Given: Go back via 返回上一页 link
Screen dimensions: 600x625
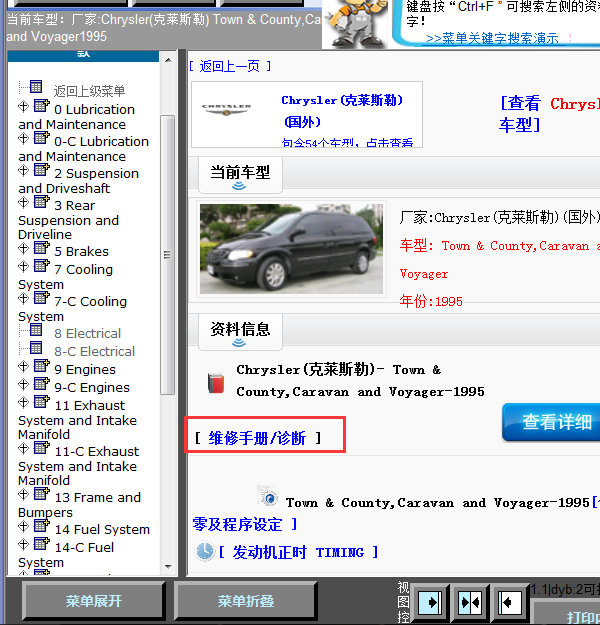Looking at the screenshot, I should coord(230,66).
